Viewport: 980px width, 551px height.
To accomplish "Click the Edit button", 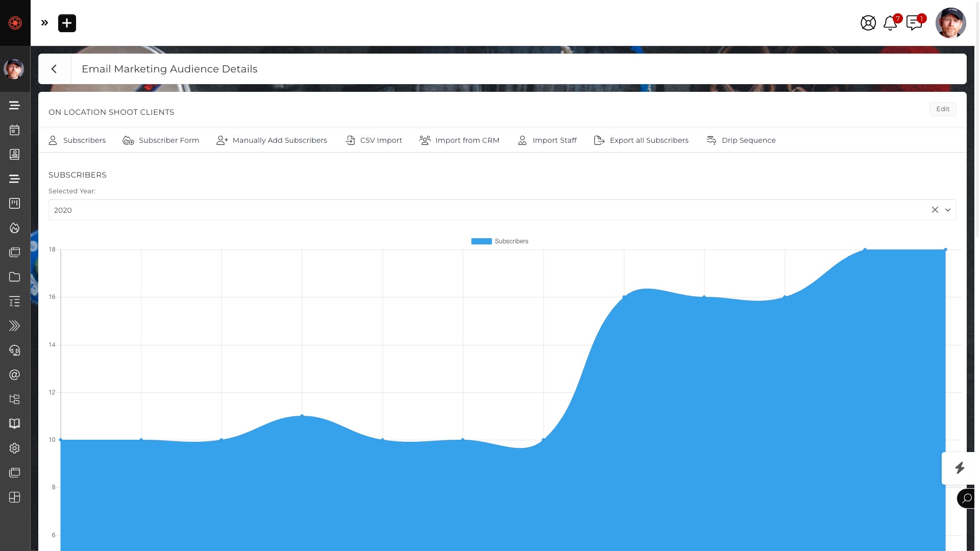I will (x=943, y=109).
